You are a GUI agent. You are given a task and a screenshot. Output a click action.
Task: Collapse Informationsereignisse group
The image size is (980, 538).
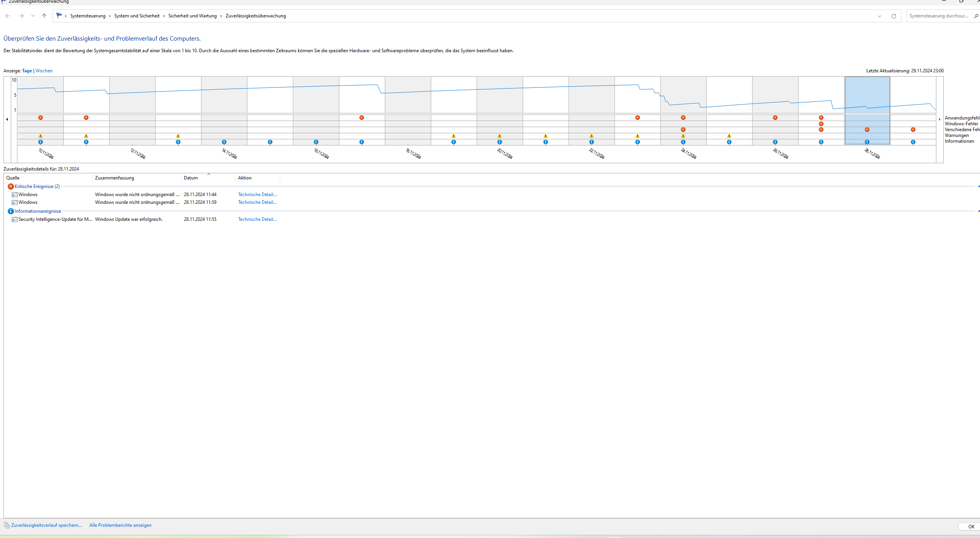click(978, 211)
